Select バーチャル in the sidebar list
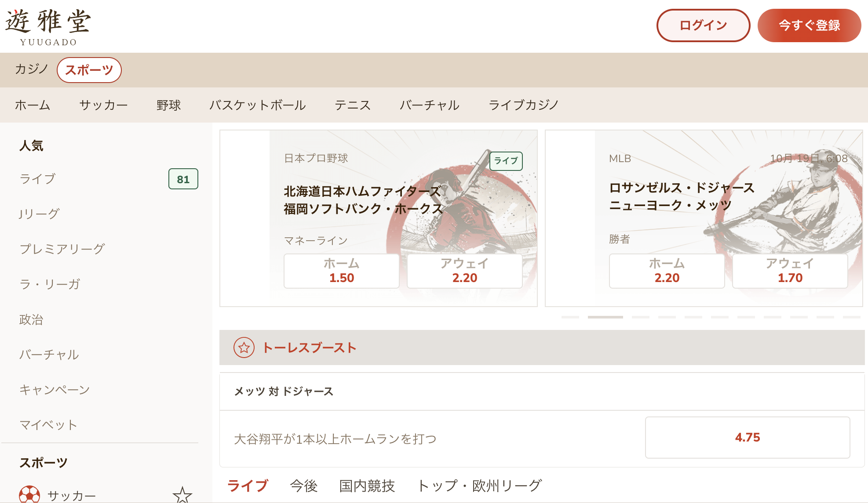This screenshot has width=868, height=503. tap(49, 355)
